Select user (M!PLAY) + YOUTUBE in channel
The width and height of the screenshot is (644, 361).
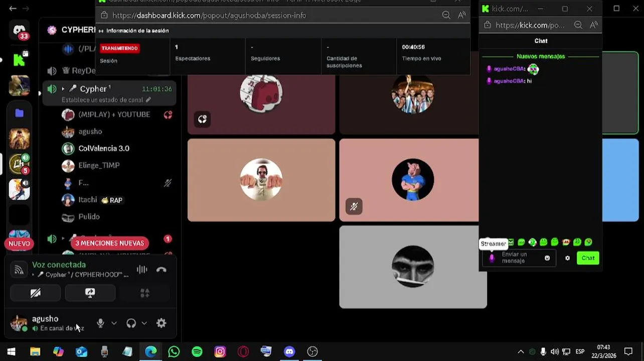[x=114, y=114]
